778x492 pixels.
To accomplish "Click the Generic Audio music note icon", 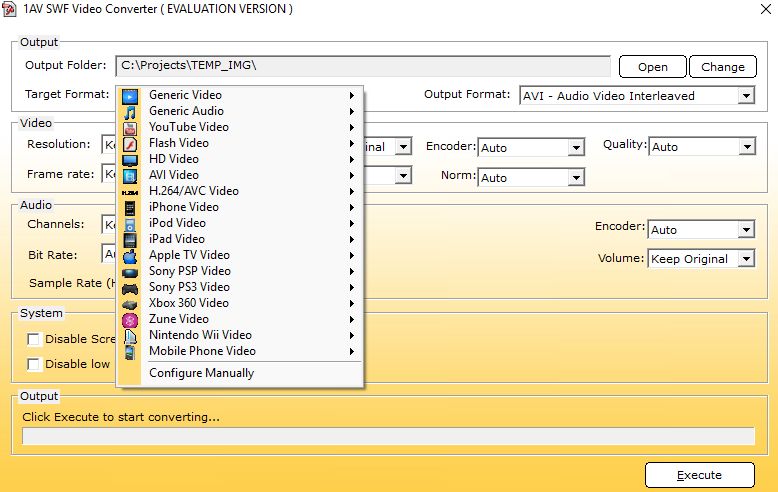I will 130,111.
